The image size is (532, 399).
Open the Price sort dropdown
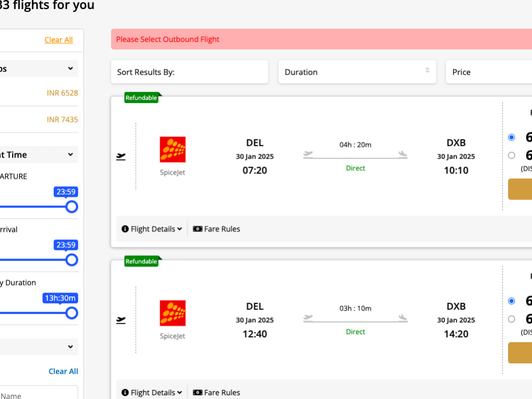488,72
